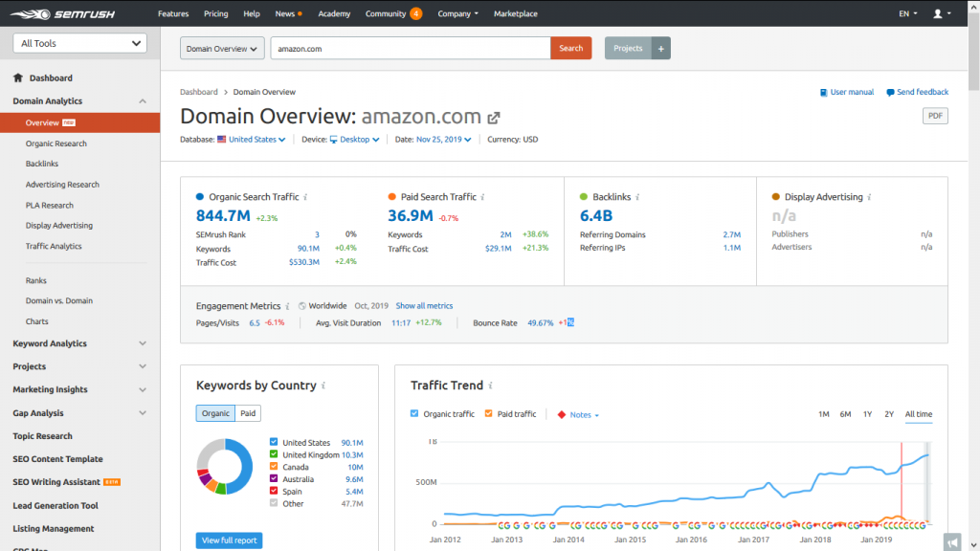Uncheck the Spain country checkbox
980x551 pixels.
[274, 491]
